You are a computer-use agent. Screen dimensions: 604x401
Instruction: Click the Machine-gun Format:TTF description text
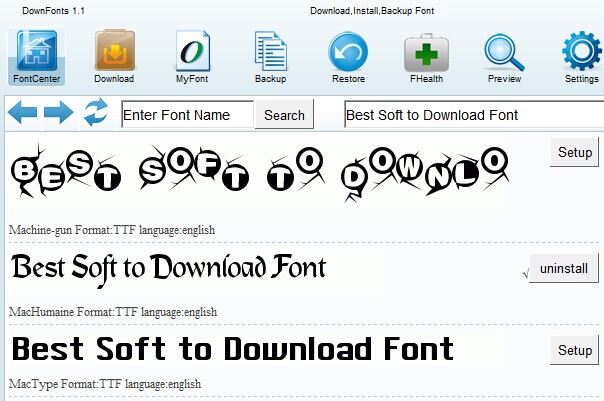(112, 230)
